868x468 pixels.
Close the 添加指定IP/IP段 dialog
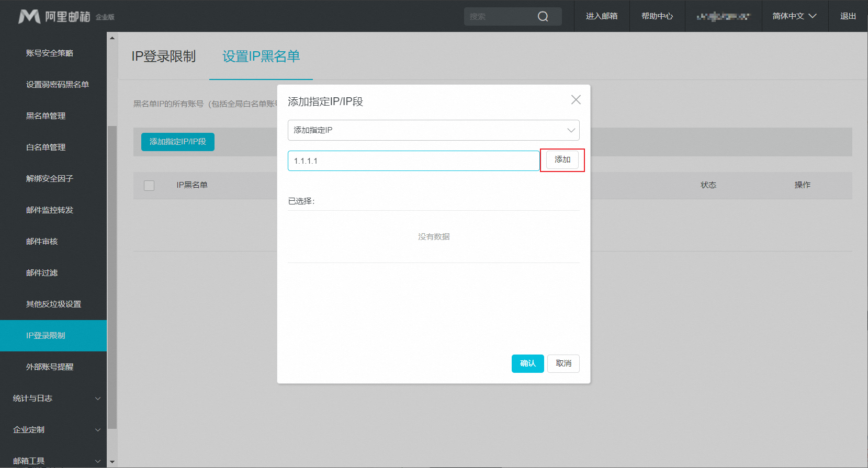coord(576,100)
